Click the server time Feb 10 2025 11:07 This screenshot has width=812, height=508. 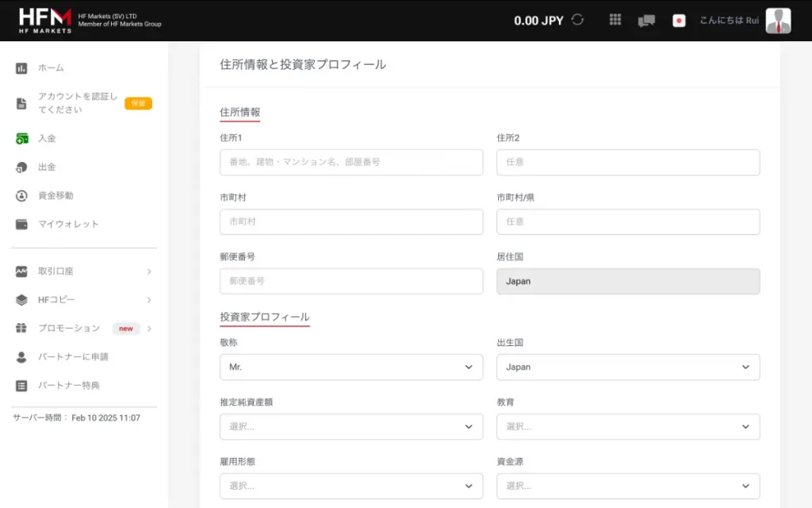tap(105, 418)
